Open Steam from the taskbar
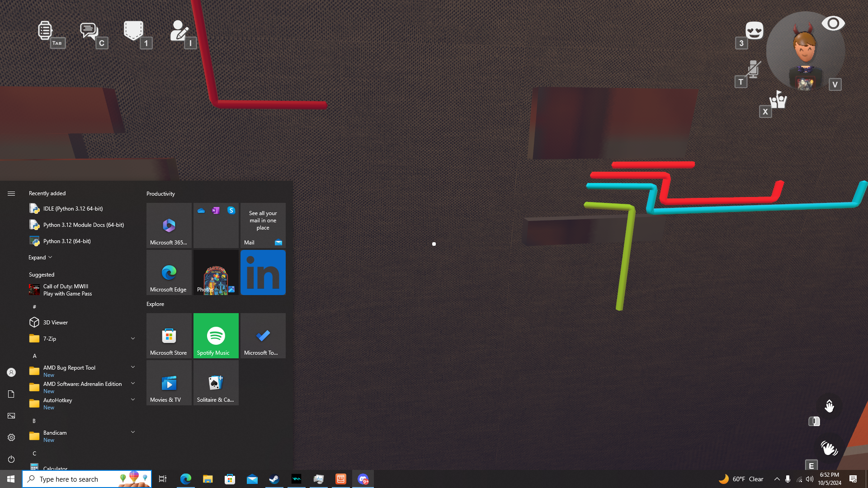The height and width of the screenshot is (488, 868). pos(274,479)
